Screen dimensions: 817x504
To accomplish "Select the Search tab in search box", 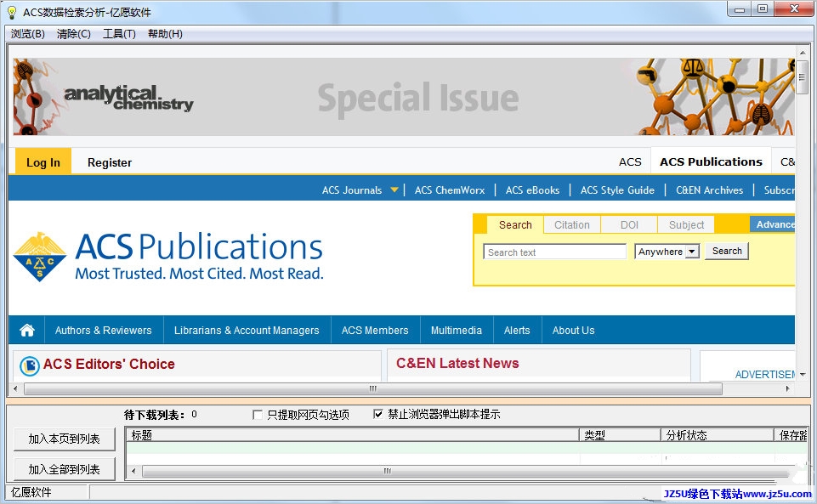I will point(515,225).
